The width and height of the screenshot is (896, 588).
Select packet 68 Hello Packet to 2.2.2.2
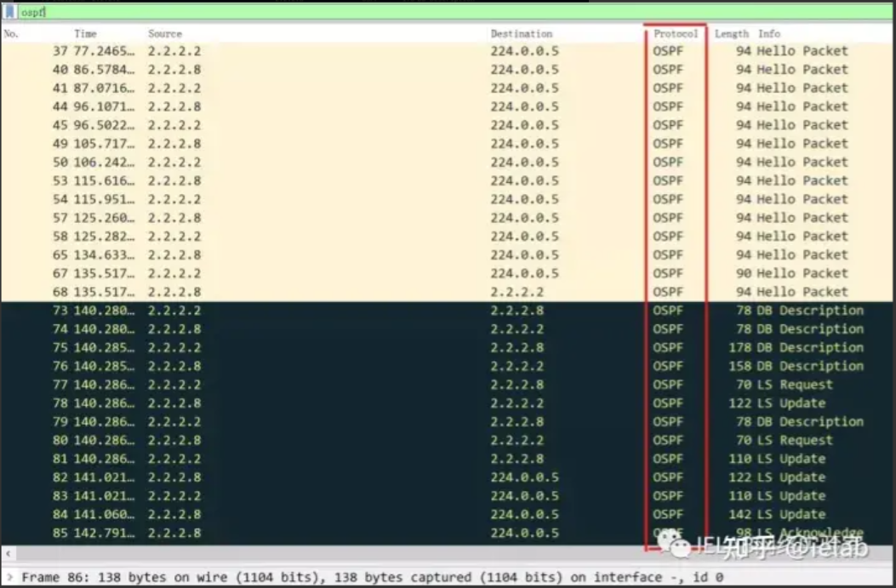pyautogui.click(x=447, y=292)
